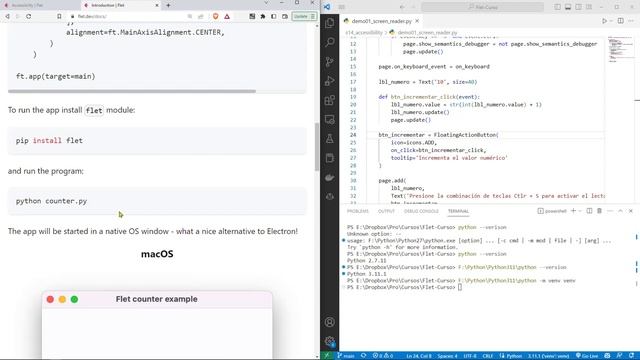Close the Introduction browser tab
The width and height of the screenshot is (640, 360).
coord(157,5)
